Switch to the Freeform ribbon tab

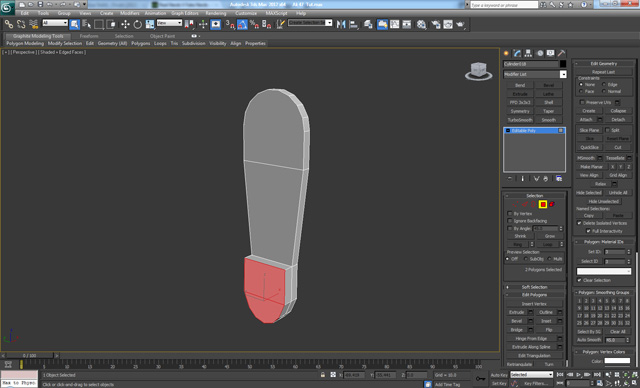point(89,36)
